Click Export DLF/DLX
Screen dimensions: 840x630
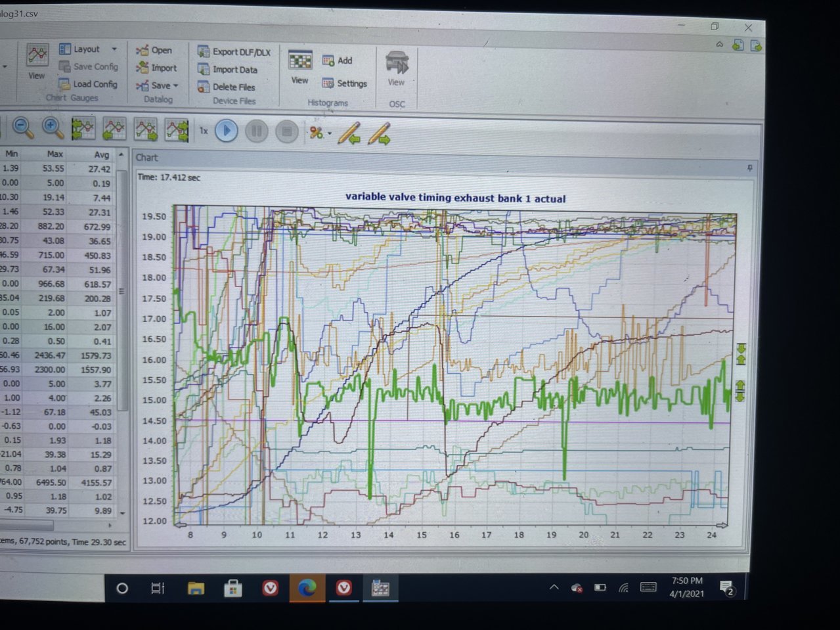[234, 52]
